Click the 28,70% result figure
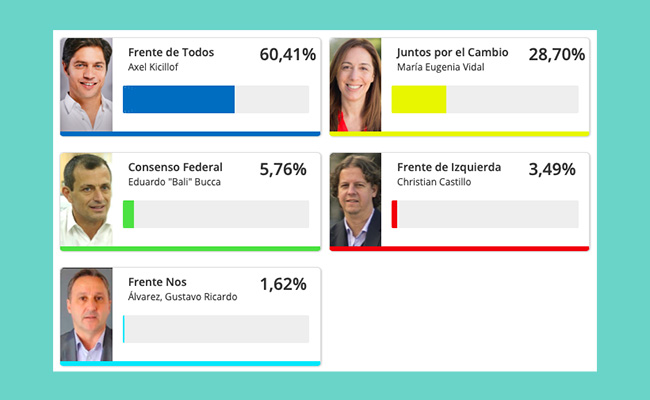The height and width of the screenshot is (400, 650). tap(557, 55)
